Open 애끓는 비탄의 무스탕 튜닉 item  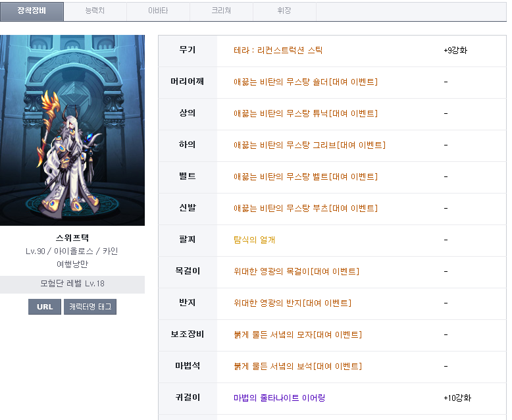tap(305, 113)
